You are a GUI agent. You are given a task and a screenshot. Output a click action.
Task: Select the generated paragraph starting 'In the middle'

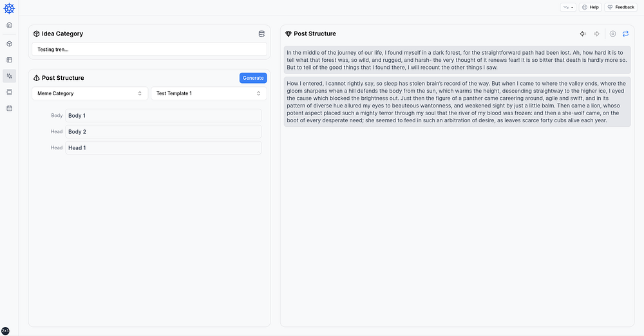click(457, 60)
